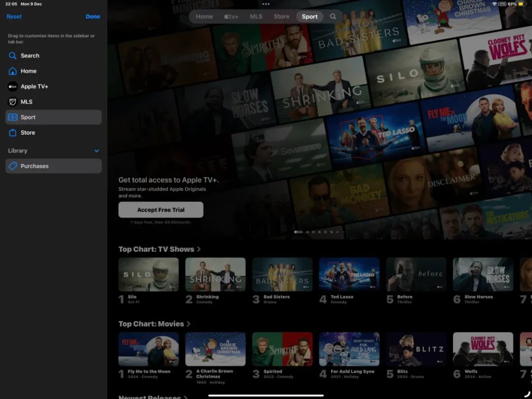
Task: Click the 'Wolfs' title text in Movies
Action: [471, 371]
